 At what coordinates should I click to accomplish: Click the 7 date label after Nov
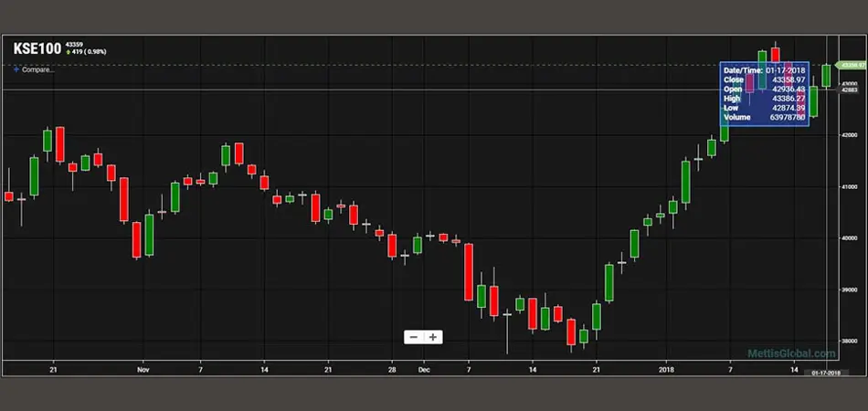pos(200,369)
